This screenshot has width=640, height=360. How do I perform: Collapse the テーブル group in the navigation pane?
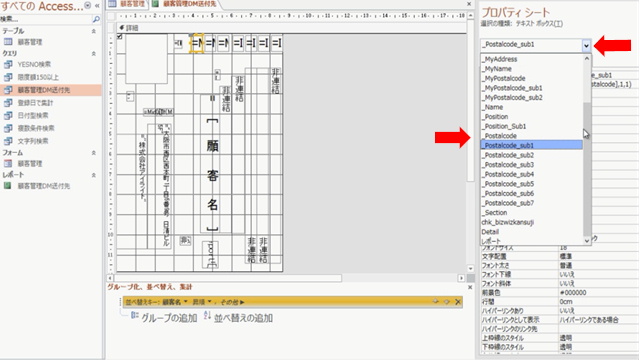pyautogui.click(x=93, y=31)
